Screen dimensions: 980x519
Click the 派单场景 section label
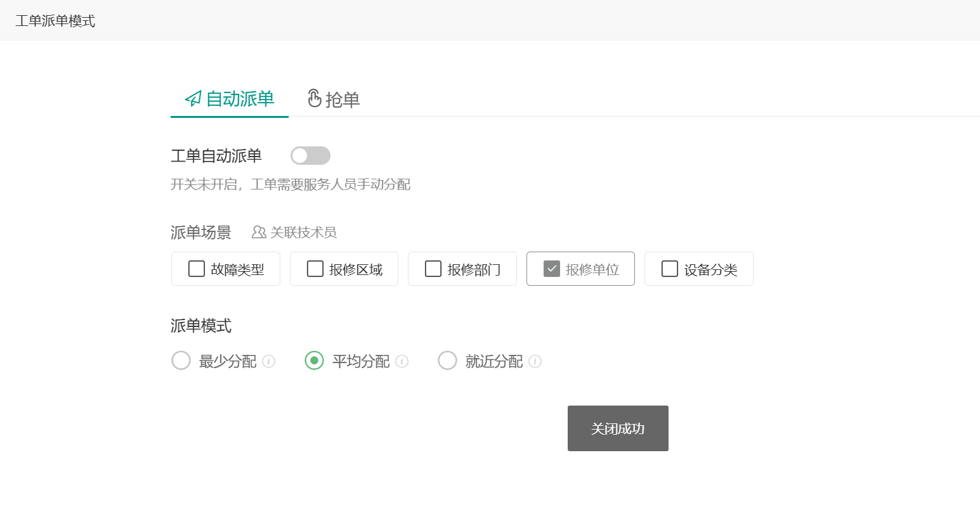201,233
